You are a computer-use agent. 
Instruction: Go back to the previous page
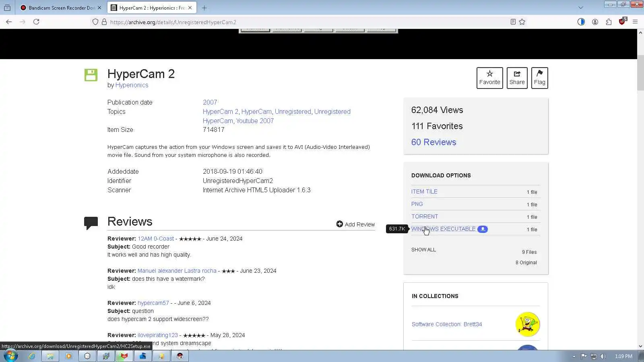coord(9,22)
